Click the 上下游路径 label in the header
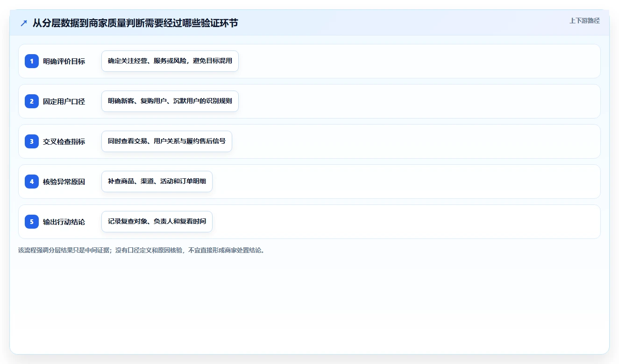This screenshot has width=619, height=364. pos(584,21)
